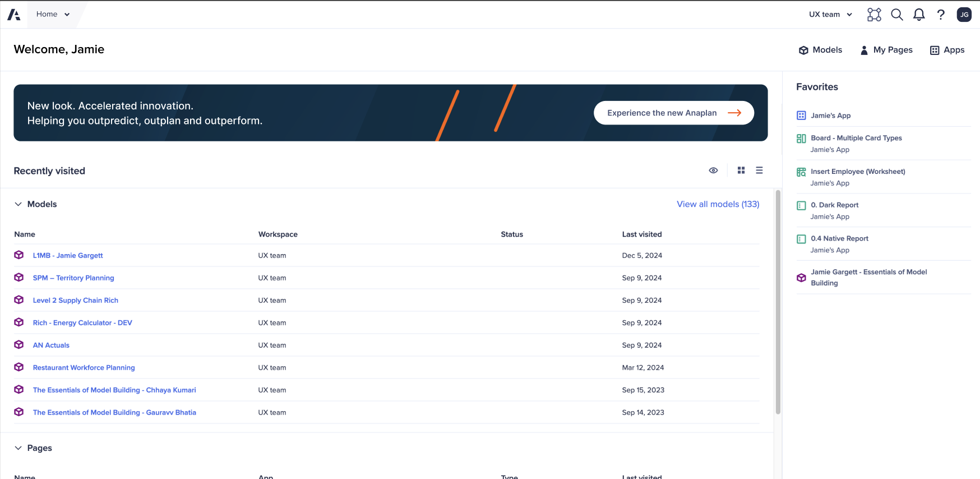Click the Name column header in Models

click(x=25, y=234)
